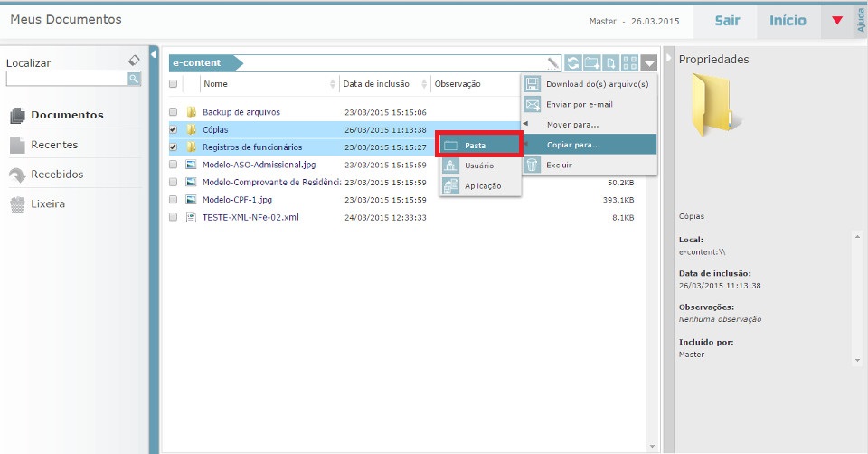Switch to thumbnail grid view icon

click(630, 63)
